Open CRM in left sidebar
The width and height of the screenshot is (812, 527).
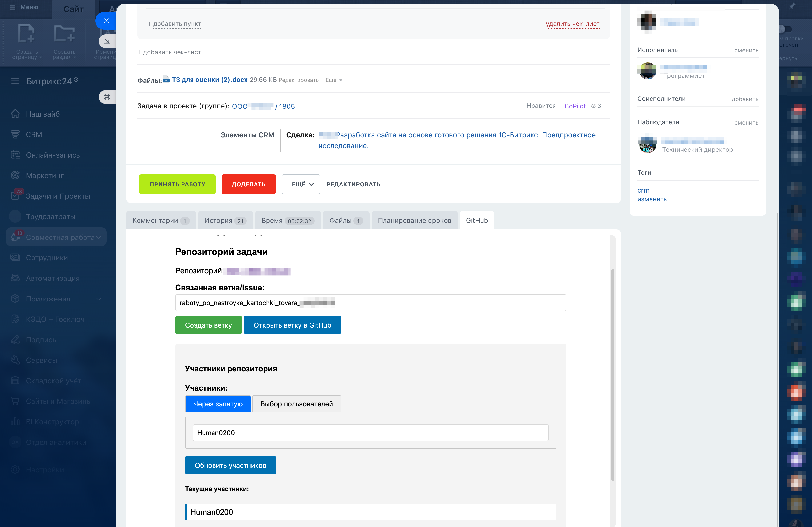[x=34, y=134]
